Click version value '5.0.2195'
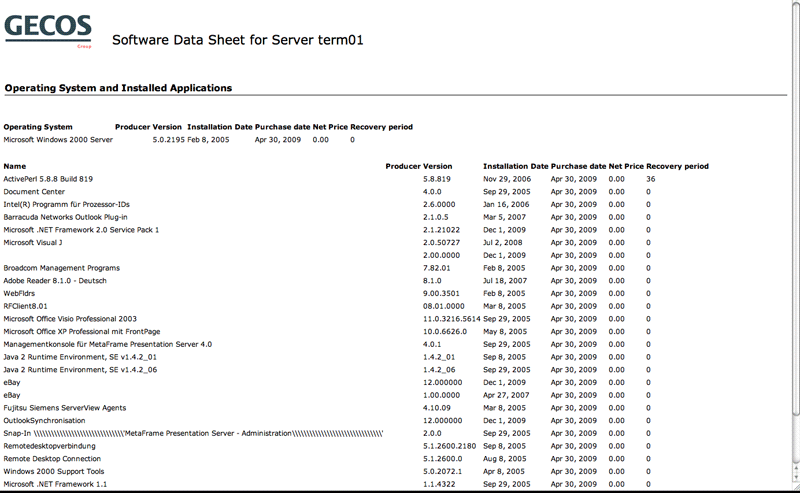Screen dimensions: 800x493 [x=168, y=140]
